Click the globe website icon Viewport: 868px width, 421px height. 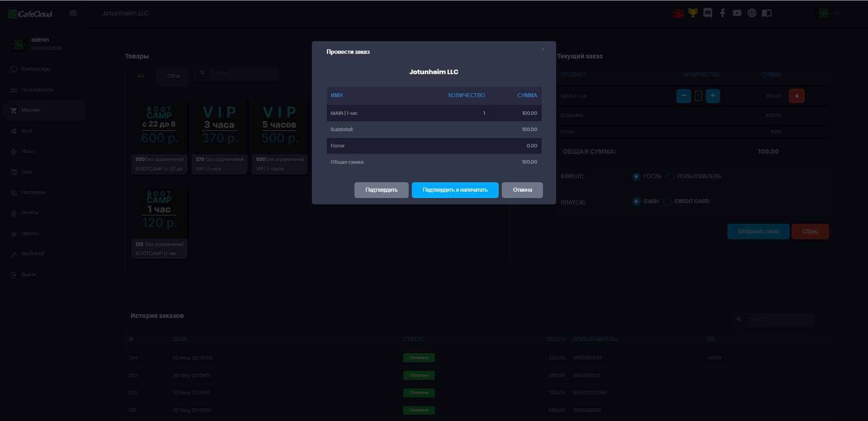pos(752,13)
